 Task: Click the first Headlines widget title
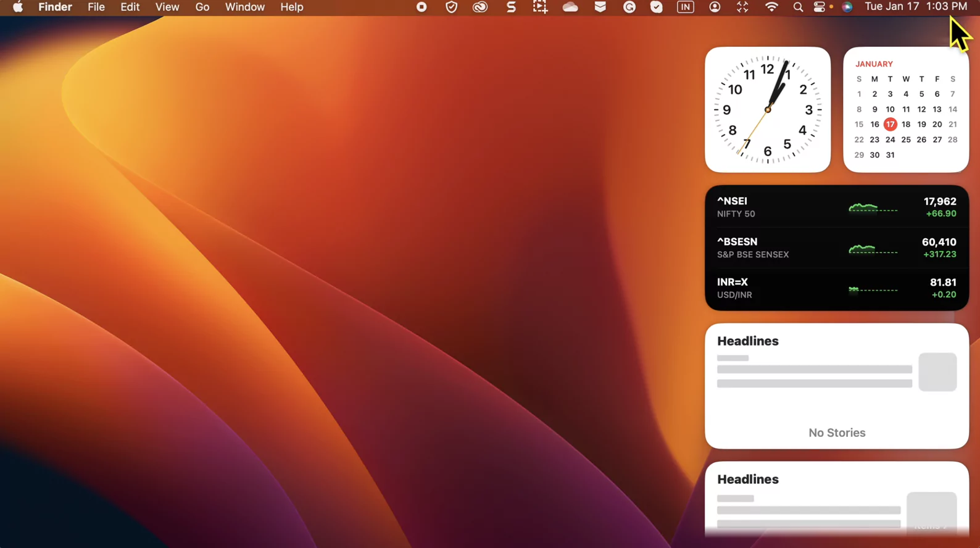tap(747, 341)
